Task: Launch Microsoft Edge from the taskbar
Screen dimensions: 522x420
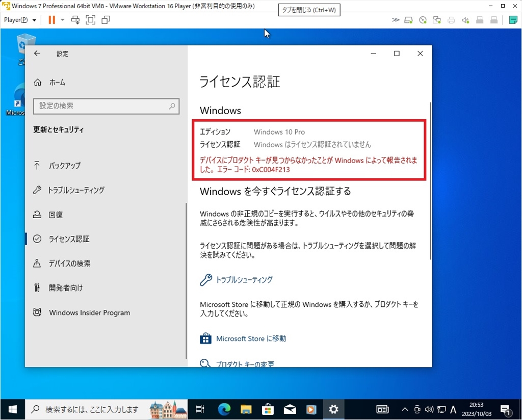Action: (224, 409)
